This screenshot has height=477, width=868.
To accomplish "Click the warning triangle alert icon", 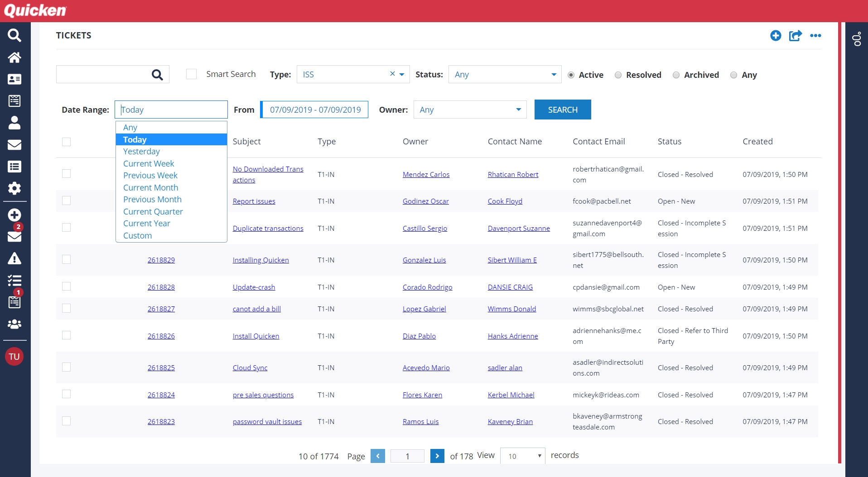I will click(14, 258).
